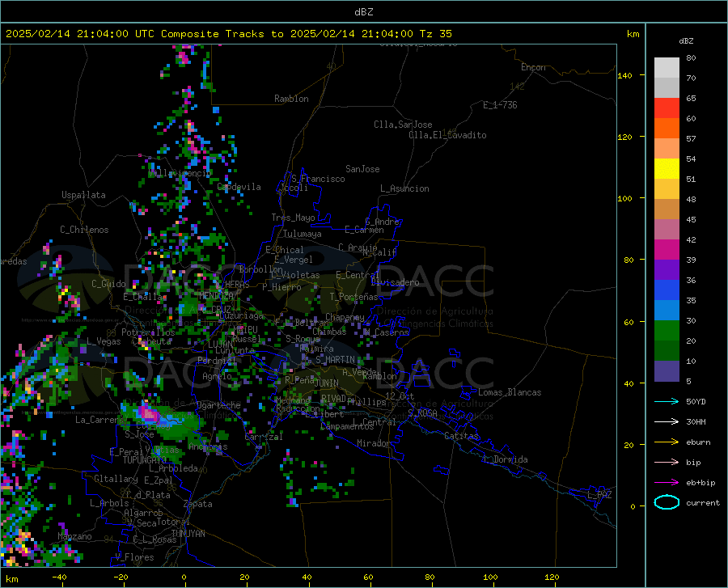The image size is (728, 588).
Task: Click the pink bip arrow in legend
Action: (667, 463)
